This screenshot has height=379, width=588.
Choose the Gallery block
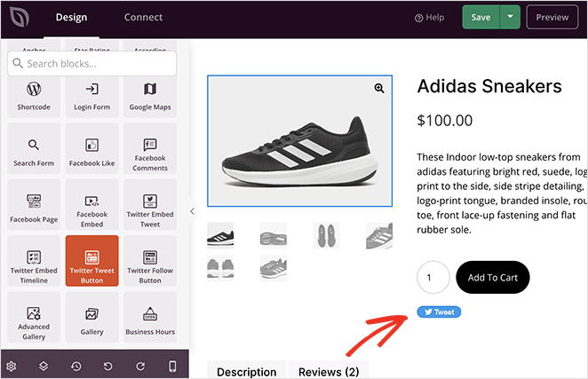pyautogui.click(x=91, y=317)
